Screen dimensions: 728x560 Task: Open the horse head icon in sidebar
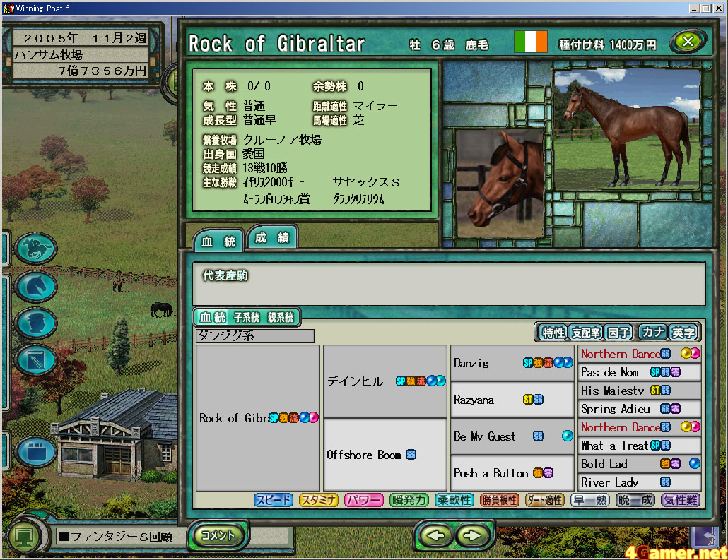(x=36, y=286)
